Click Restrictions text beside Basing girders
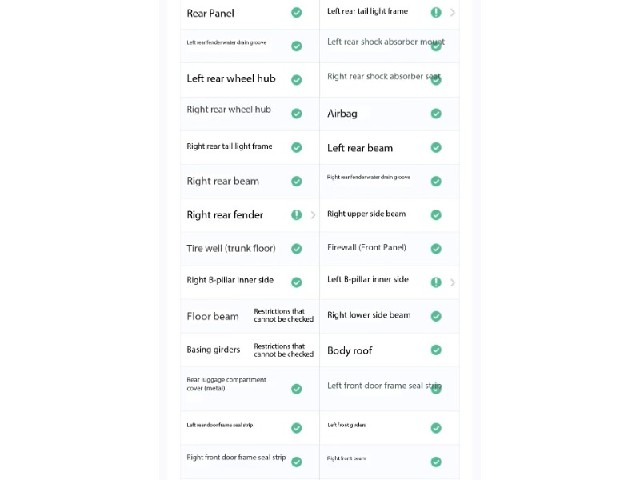Screen dimensions: 640x480 point(284,350)
